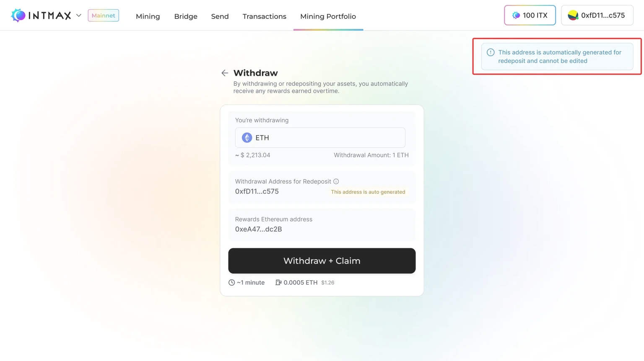644x361 pixels.
Task: Go to the Bridge tab
Action: pos(186,16)
